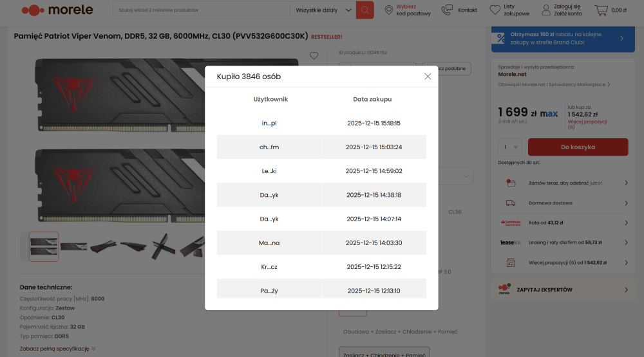Click the BESTSELLER! label

coord(327,37)
